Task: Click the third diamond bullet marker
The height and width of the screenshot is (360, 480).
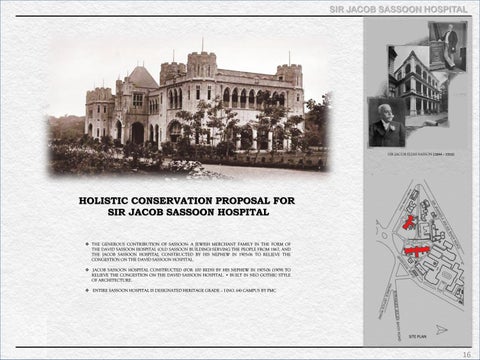Action: pos(87,291)
